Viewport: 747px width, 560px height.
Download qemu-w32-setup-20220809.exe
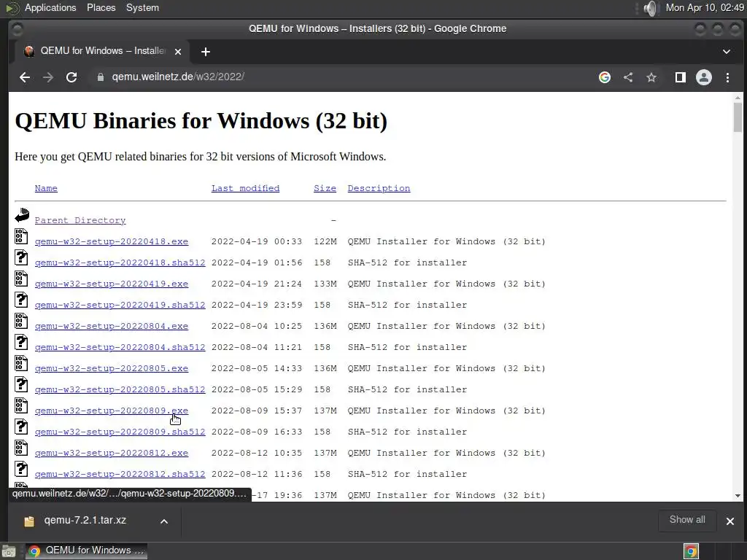[x=112, y=411]
